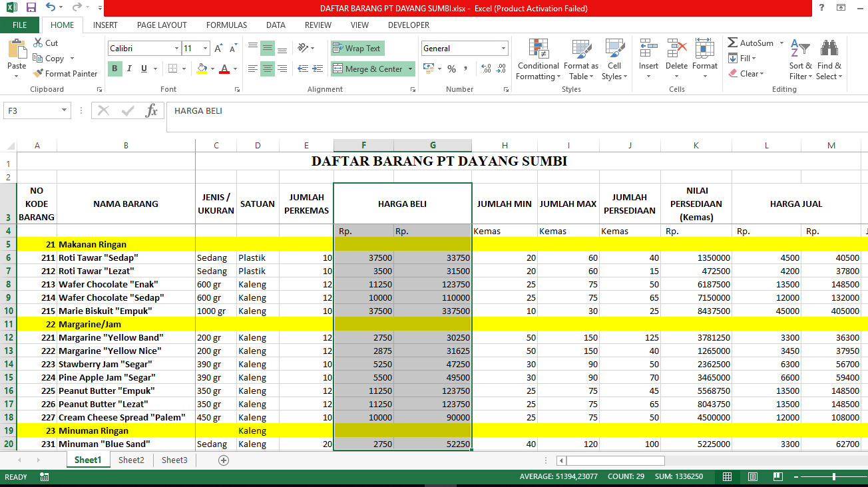
Task: Apply Percent Style to selection
Action: click(451, 69)
